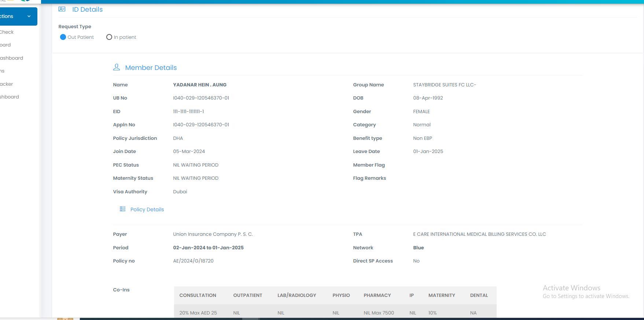Select the Out Patient radio button
Image resolution: width=644 pixels, height=320 pixels.
click(63, 37)
